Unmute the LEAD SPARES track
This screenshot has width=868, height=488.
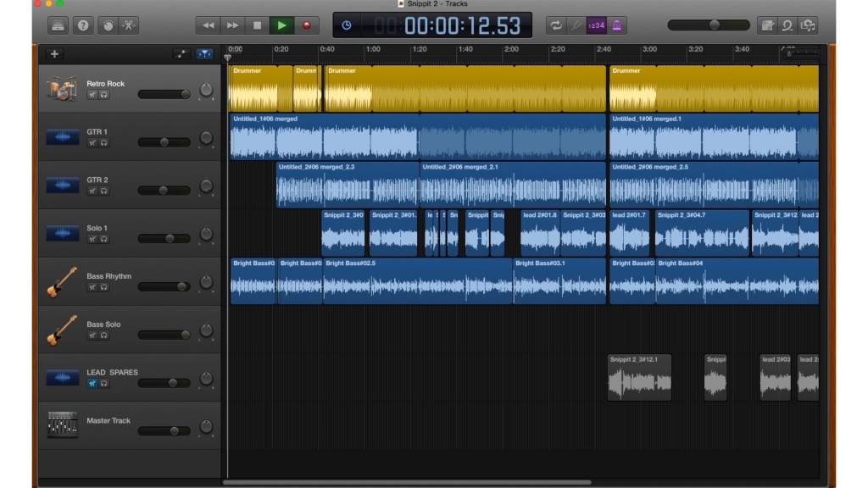(92, 383)
